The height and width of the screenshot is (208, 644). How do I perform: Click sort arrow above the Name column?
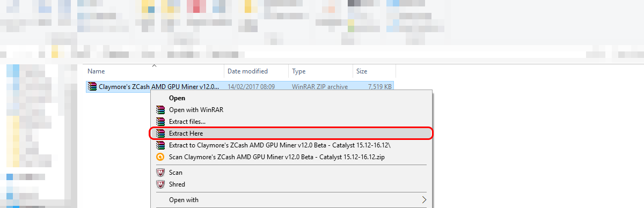click(x=155, y=65)
